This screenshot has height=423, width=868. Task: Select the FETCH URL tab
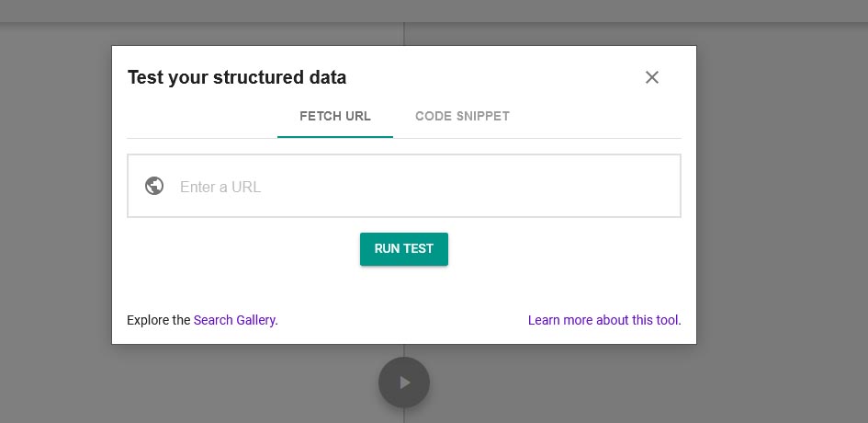pos(335,117)
